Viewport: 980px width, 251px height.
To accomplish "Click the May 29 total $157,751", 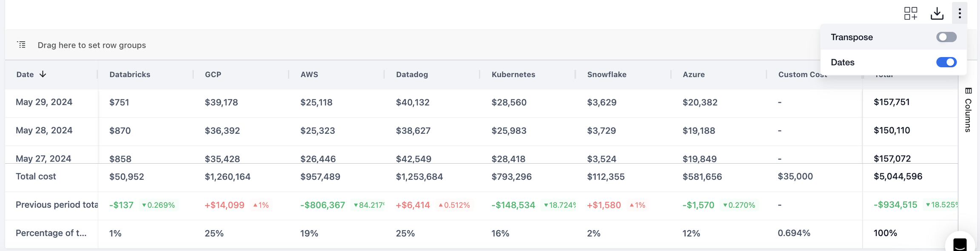I will pyautogui.click(x=892, y=102).
